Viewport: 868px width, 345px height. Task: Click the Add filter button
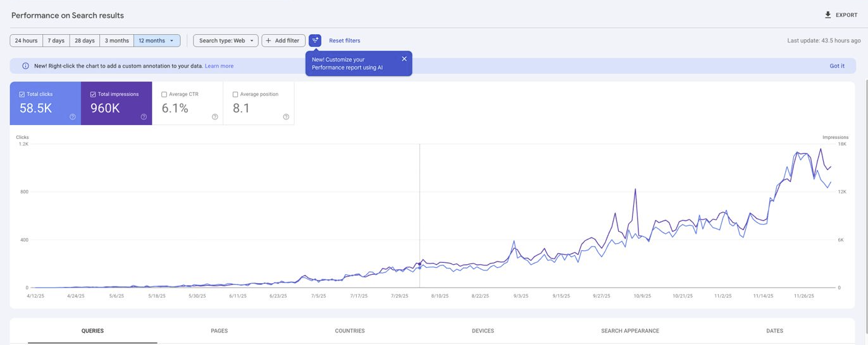click(x=283, y=40)
